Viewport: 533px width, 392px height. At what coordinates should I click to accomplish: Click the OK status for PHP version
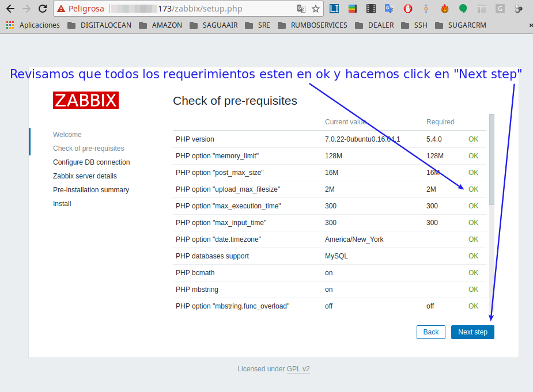click(x=473, y=139)
